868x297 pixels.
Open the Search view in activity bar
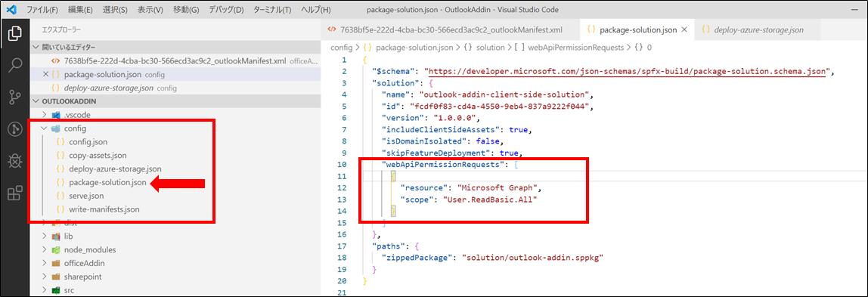15,65
